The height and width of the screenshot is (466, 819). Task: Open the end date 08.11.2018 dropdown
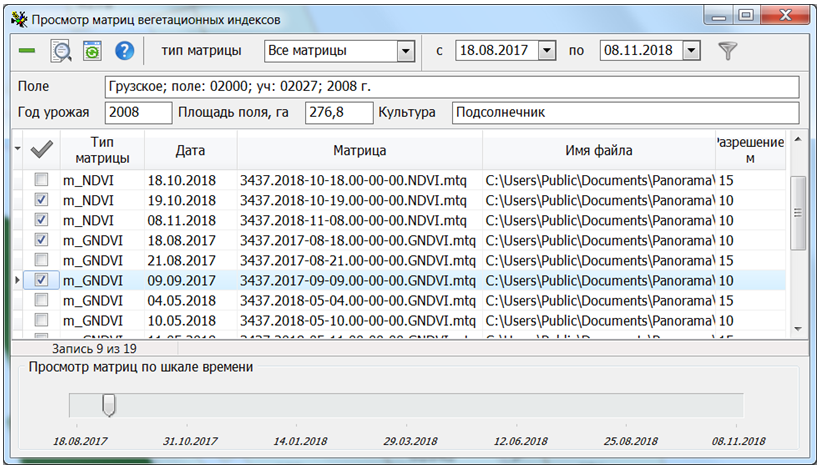coord(691,51)
